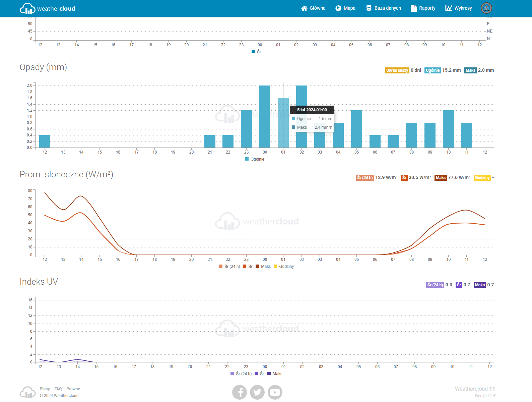Image resolution: width=532 pixels, height=402 pixels.
Task: Open the user profile avatar
Action: 486,8
